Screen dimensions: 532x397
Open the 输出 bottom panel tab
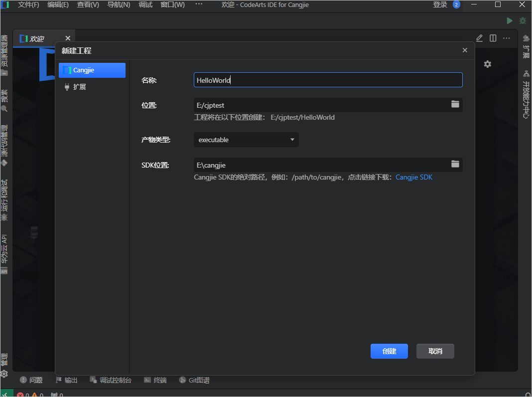click(67, 380)
